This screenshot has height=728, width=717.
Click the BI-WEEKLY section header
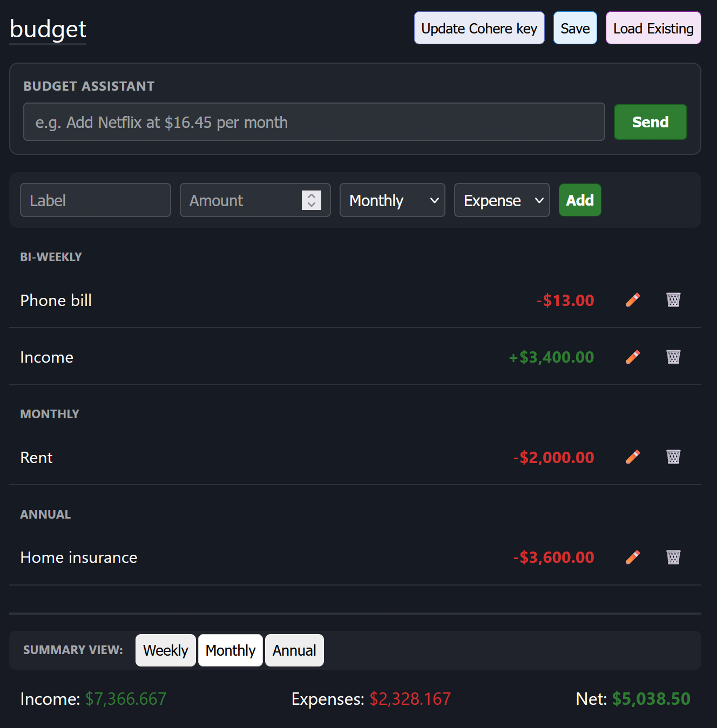coord(51,257)
